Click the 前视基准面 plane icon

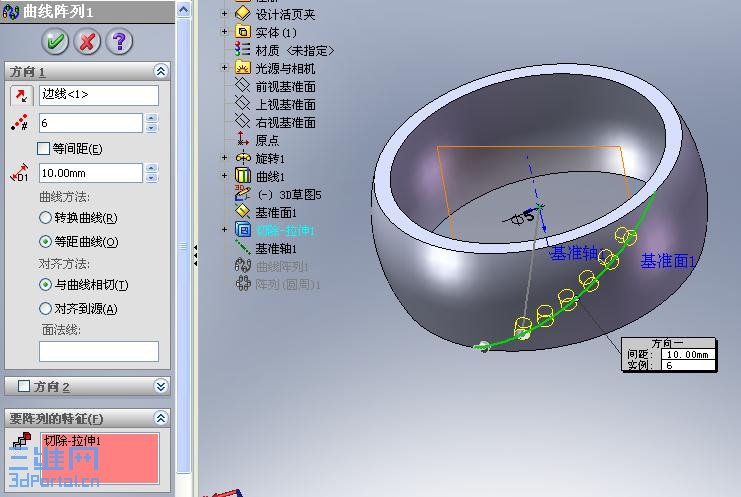pyautogui.click(x=242, y=86)
